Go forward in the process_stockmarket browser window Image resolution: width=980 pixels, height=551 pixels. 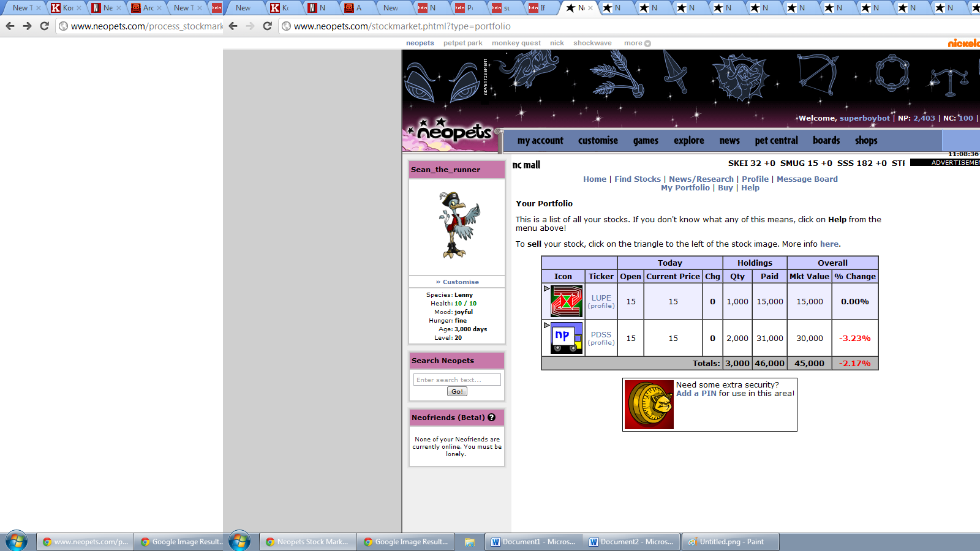(x=27, y=26)
